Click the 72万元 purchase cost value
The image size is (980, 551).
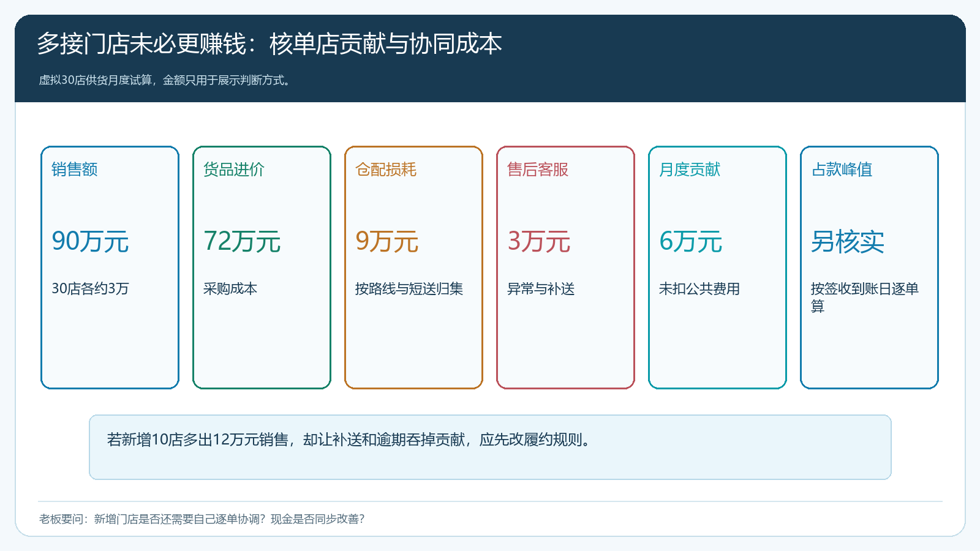tap(242, 241)
